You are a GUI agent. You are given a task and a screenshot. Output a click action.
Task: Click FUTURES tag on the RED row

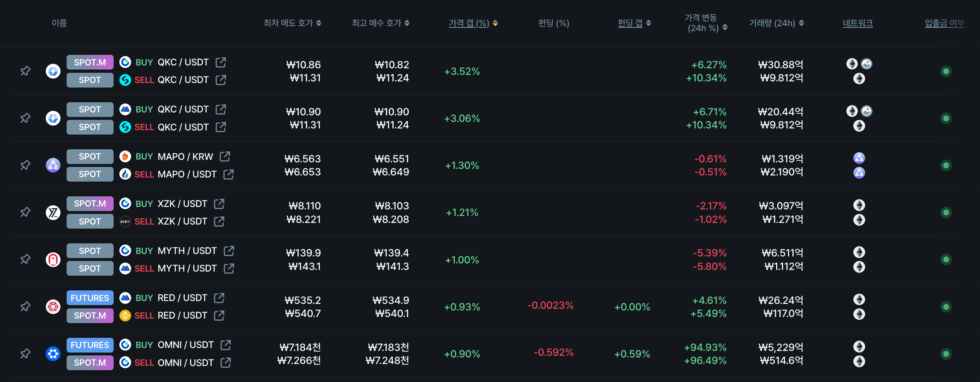[x=90, y=298]
